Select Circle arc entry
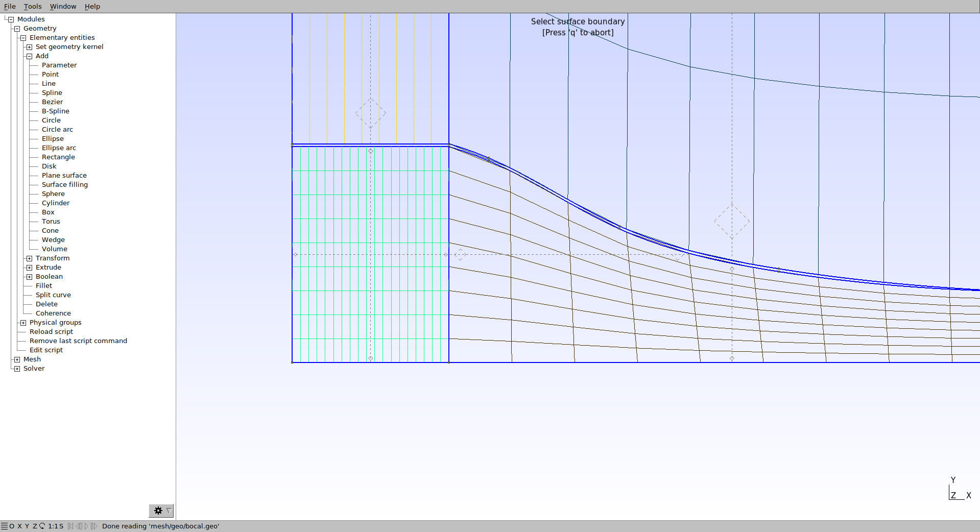 (57, 130)
